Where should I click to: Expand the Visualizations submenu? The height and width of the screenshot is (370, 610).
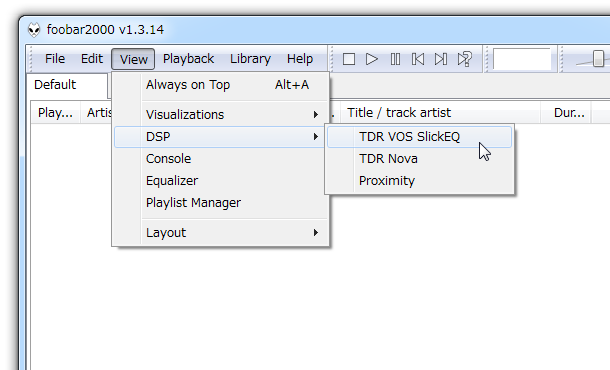tap(221, 114)
